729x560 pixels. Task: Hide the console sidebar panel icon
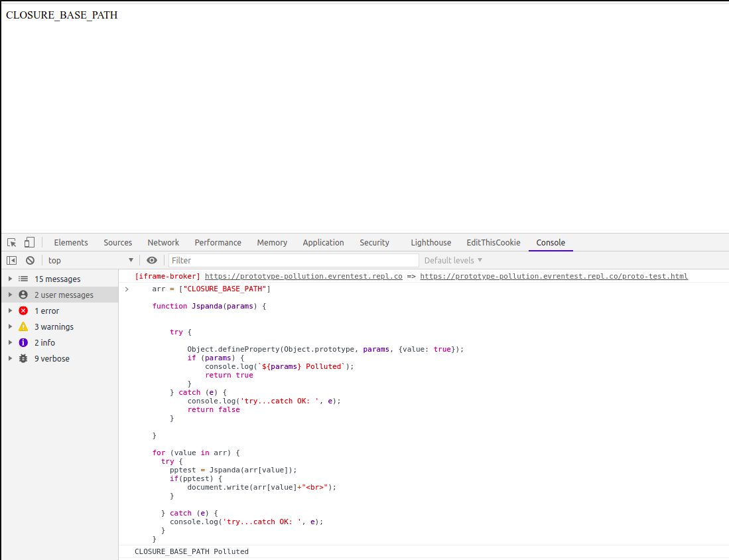[x=12, y=261]
